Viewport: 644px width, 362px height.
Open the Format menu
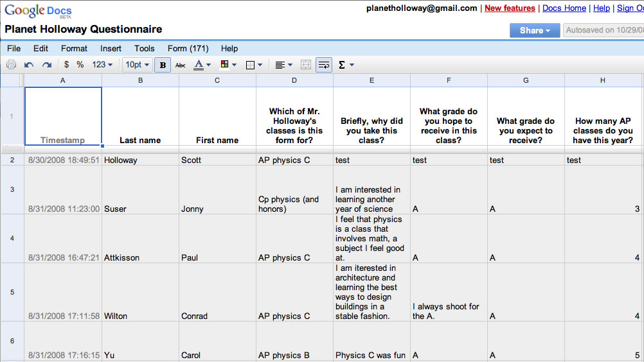tap(74, 48)
